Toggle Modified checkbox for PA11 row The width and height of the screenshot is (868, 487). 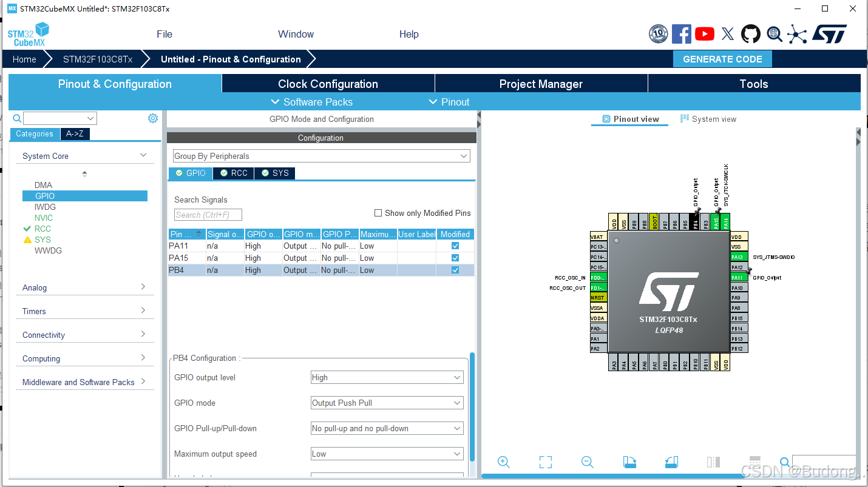pyautogui.click(x=455, y=246)
